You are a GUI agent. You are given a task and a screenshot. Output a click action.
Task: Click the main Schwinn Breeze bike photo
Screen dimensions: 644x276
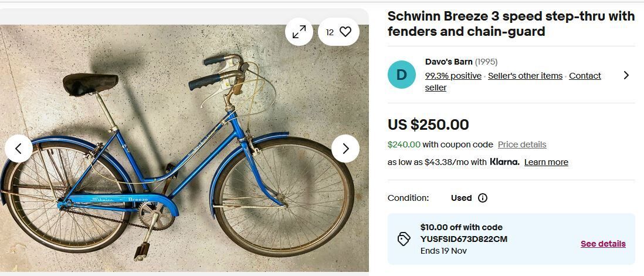coord(176,176)
